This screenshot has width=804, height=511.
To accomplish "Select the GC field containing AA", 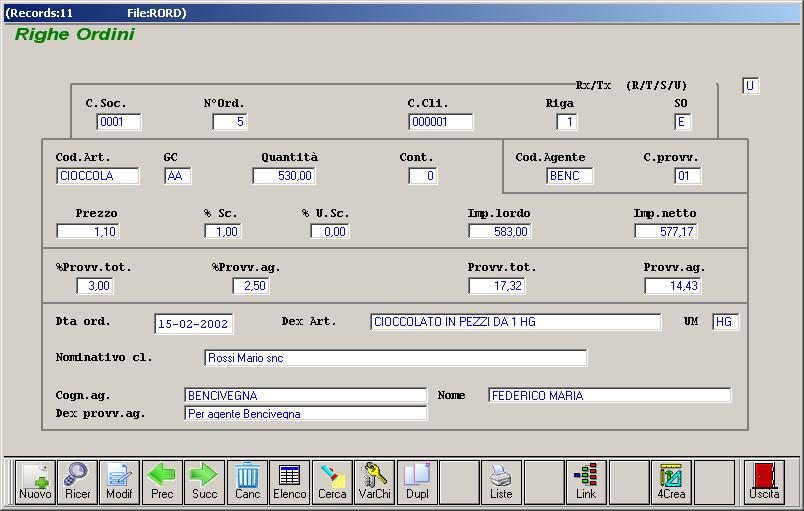I will pos(177,176).
